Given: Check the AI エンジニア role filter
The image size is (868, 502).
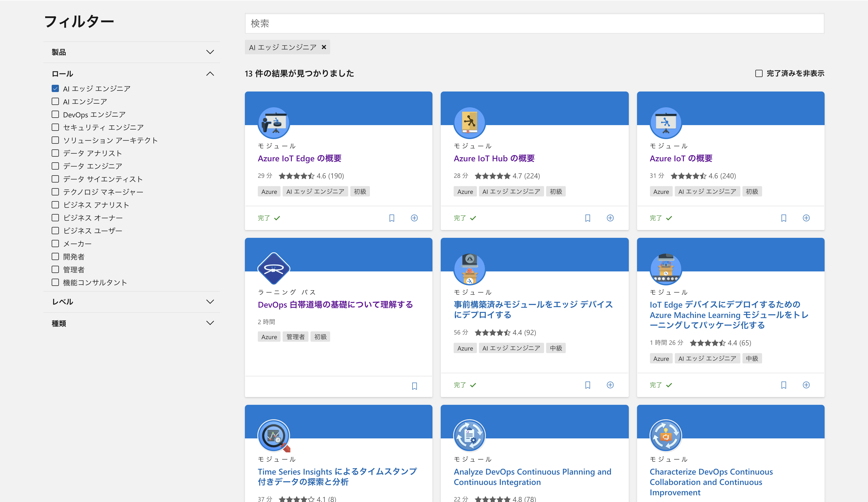Looking at the screenshot, I should pos(55,101).
